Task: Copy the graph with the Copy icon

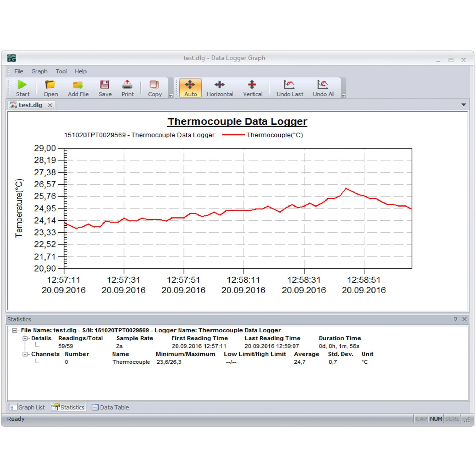Action: (x=154, y=84)
